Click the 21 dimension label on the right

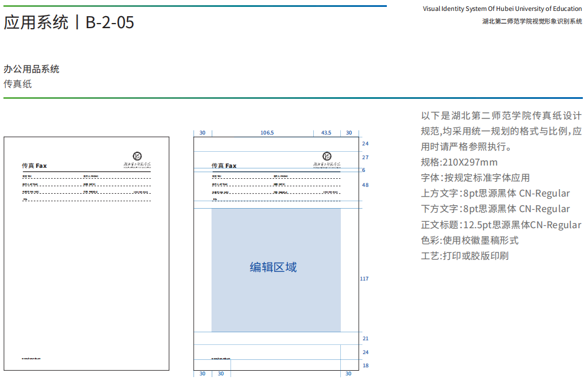pyautogui.click(x=365, y=339)
